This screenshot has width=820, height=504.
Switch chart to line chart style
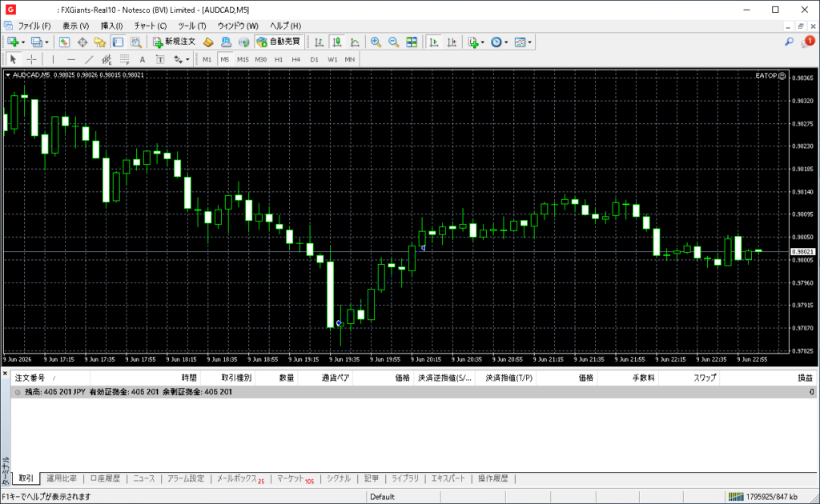[355, 42]
